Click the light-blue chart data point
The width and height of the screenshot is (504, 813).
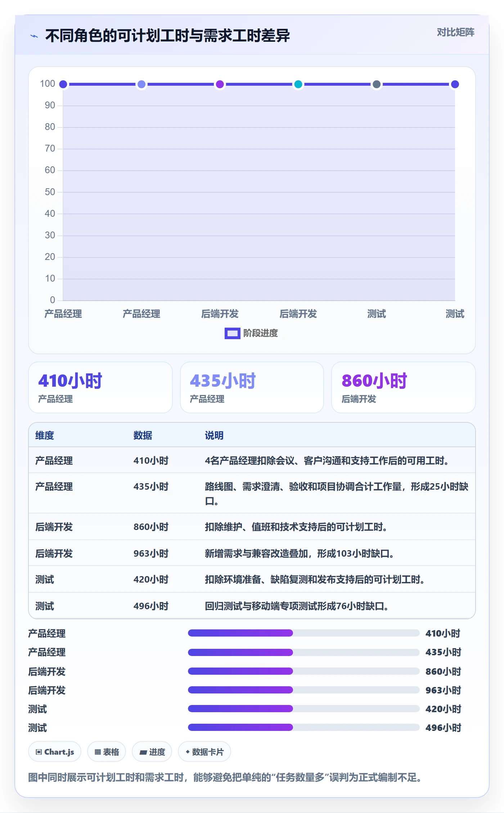(x=141, y=84)
